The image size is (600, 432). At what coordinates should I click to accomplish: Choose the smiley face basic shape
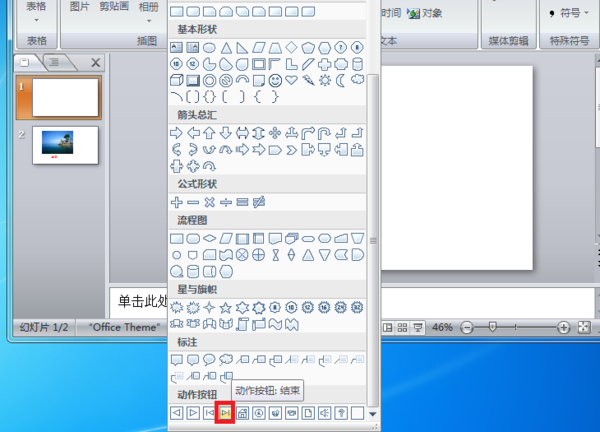(x=275, y=80)
